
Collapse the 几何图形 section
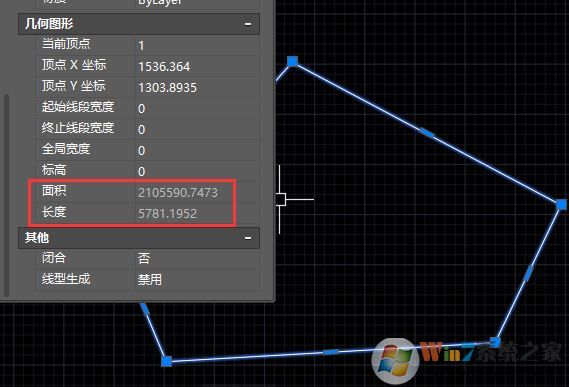click(248, 24)
